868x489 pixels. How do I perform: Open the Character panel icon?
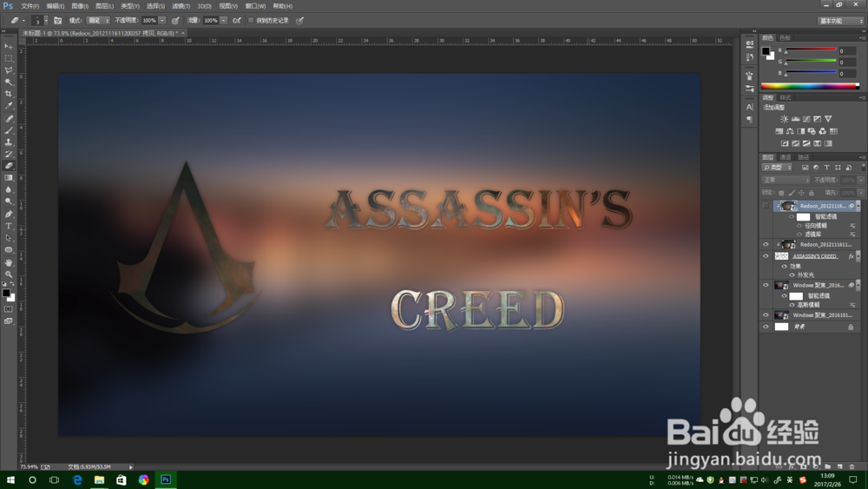pos(750,107)
